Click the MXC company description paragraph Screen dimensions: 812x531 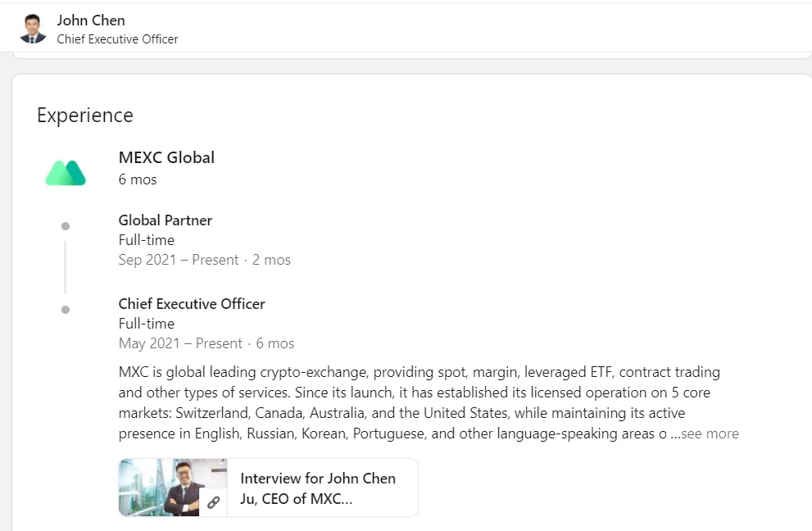coord(410,402)
